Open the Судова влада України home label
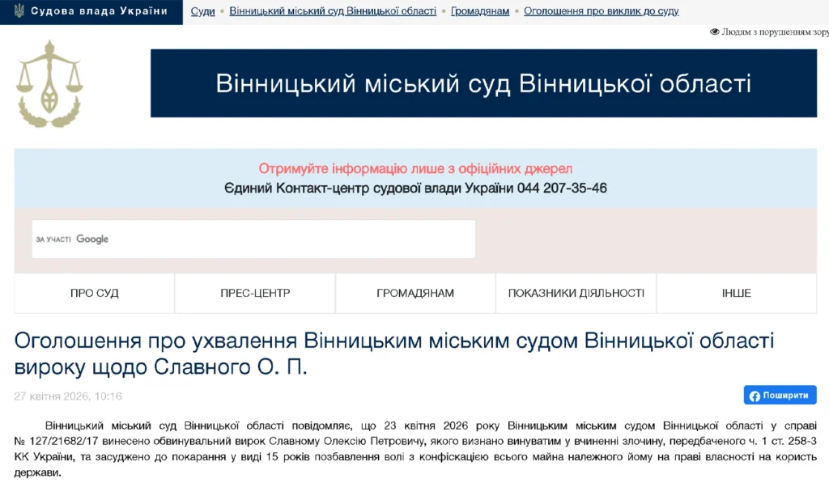 [99, 11]
